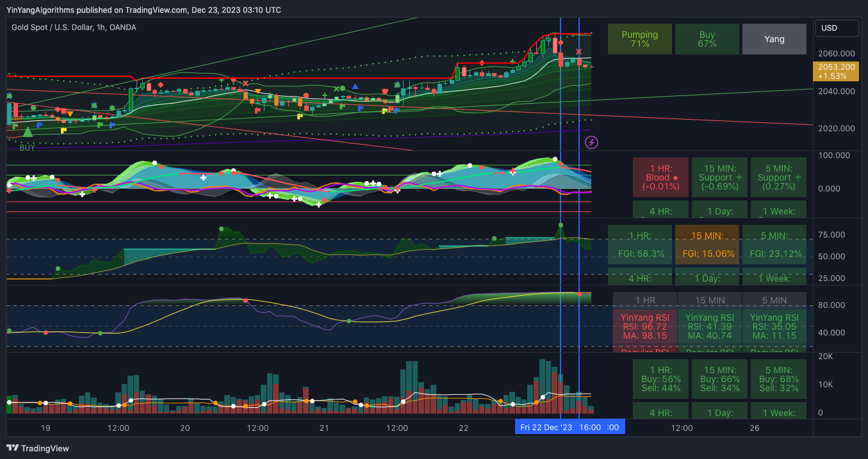This screenshot has width=868, height=459.
Task: Select the YinYang RSI 35.05 cell
Action: tap(774, 326)
